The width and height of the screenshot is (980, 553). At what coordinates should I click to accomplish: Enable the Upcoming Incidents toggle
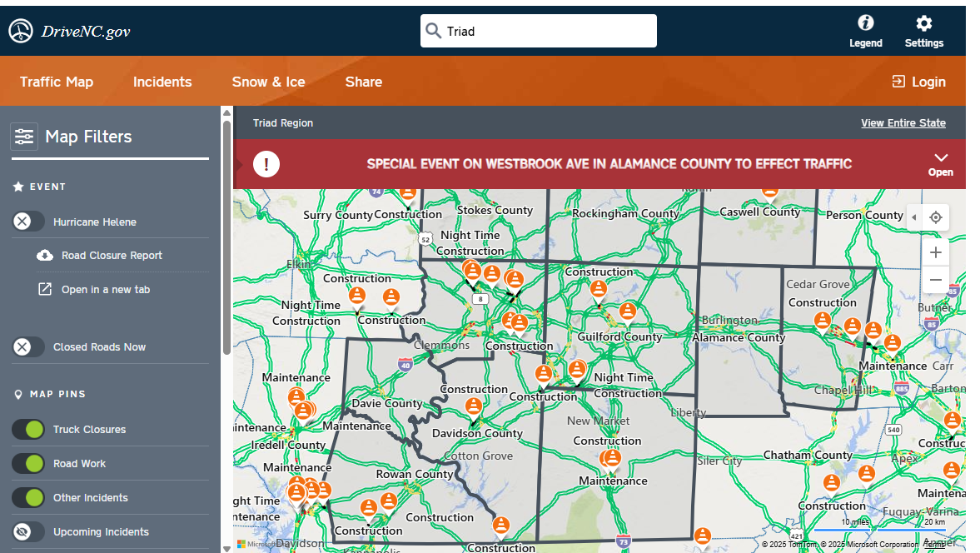[x=28, y=532]
